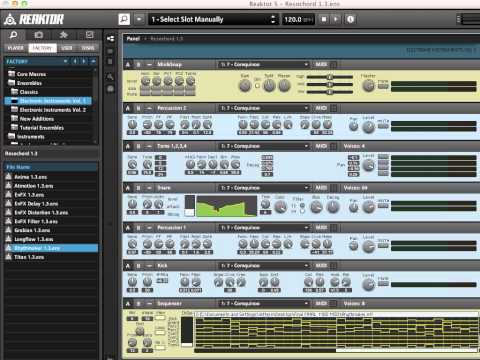Click the Anima 1.3.ens file icon

[8, 177]
